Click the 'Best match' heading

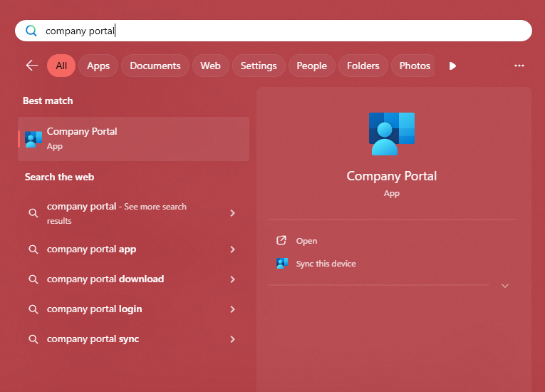click(48, 100)
